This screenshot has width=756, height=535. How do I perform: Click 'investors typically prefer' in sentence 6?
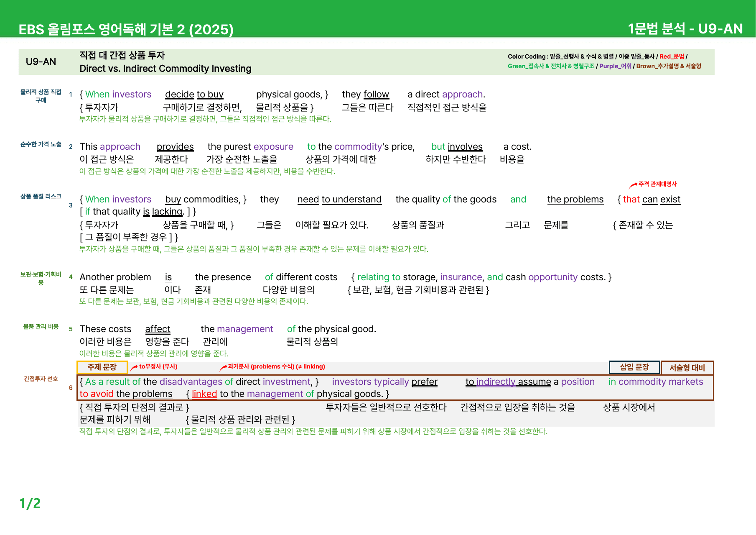(x=384, y=382)
